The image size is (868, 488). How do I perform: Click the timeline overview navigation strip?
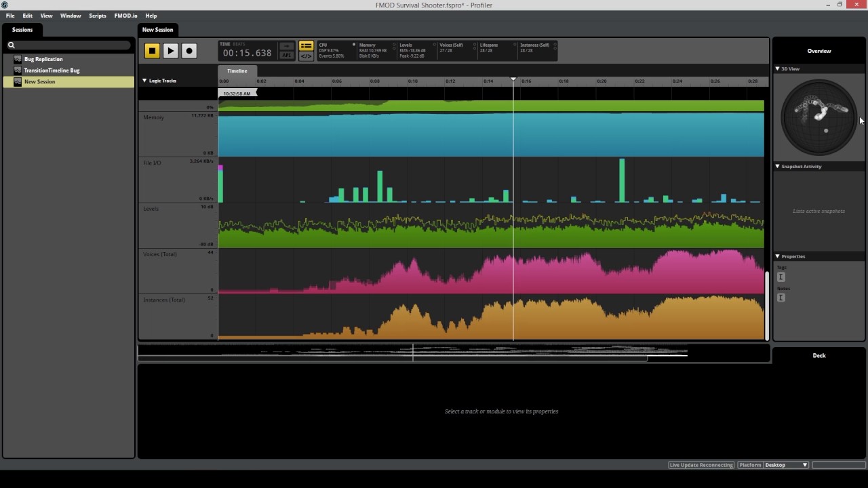tap(454, 352)
